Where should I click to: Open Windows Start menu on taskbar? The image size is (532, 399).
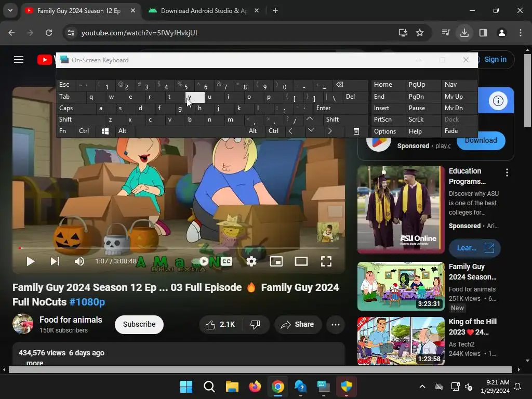tap(187, 387)
